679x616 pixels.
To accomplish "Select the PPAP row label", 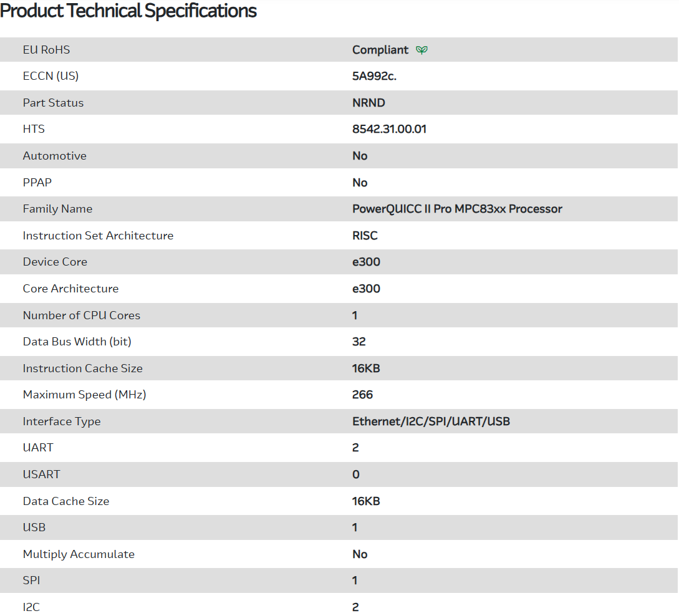I will 38,183.
